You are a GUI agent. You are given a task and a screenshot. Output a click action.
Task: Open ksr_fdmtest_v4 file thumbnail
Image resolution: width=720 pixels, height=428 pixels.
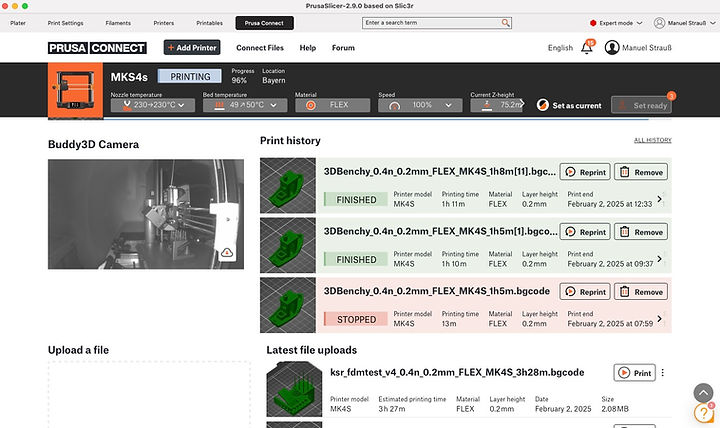tap(294, 389)
